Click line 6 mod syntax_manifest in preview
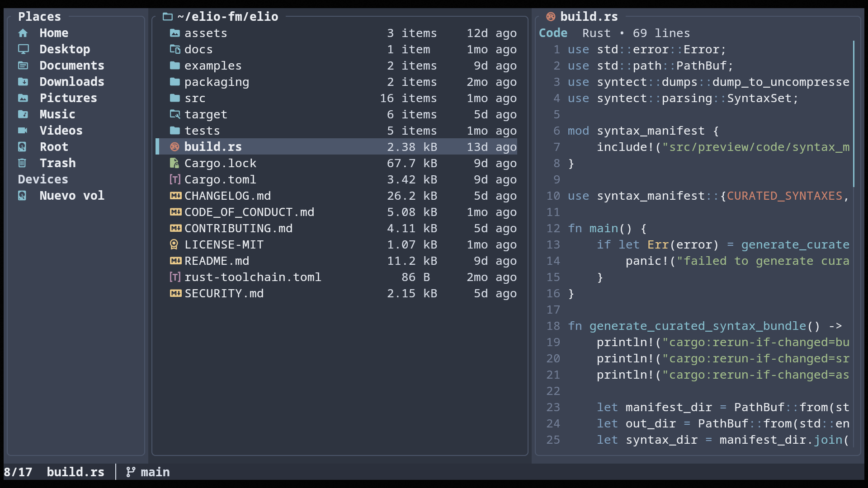This screenshot has height=488, width=868. tap(643, 131)
